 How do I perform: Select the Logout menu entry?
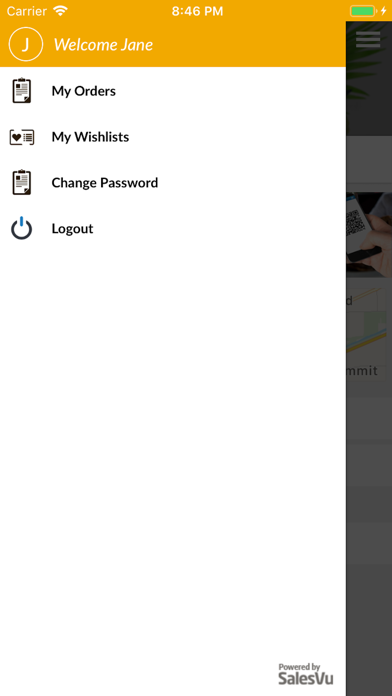click(x=173, y=229)
